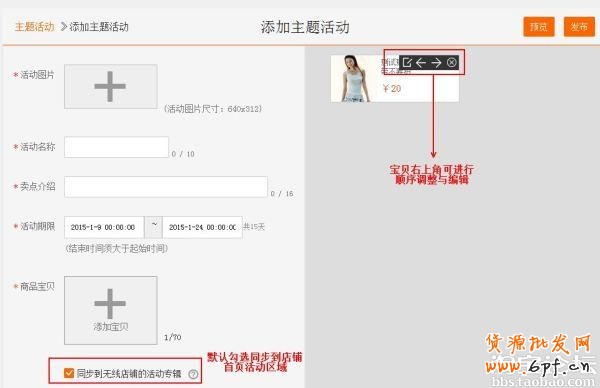This screenshot has height=388, width=600.
Task: Click the orange 发布 button
Action: tap(579, 27)
